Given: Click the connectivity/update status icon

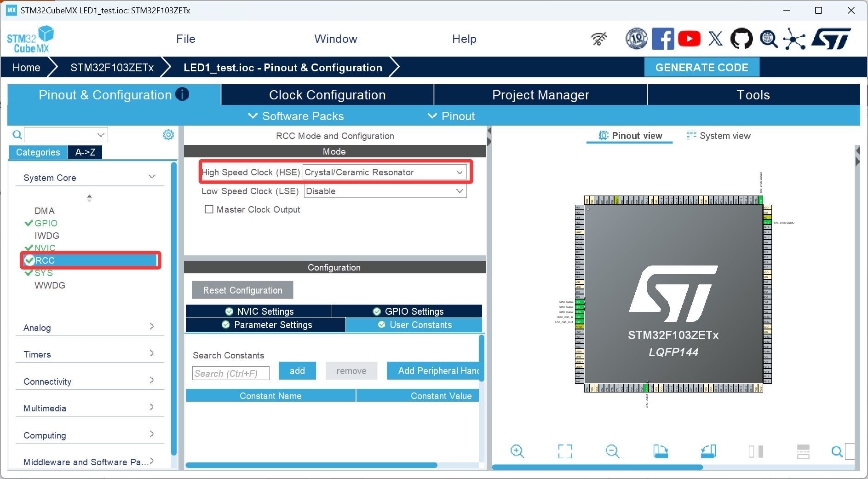Looking at the screenshot, I should [599, 39].
